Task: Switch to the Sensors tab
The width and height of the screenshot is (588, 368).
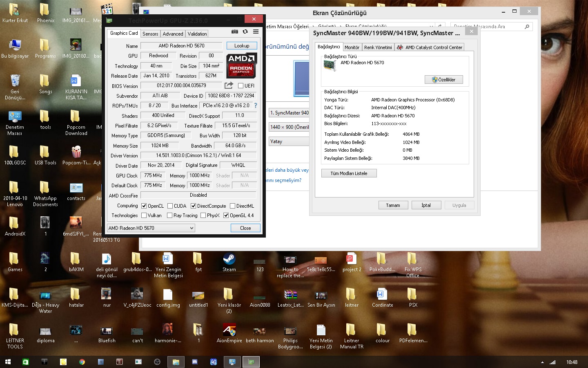Action: [150, 34]
